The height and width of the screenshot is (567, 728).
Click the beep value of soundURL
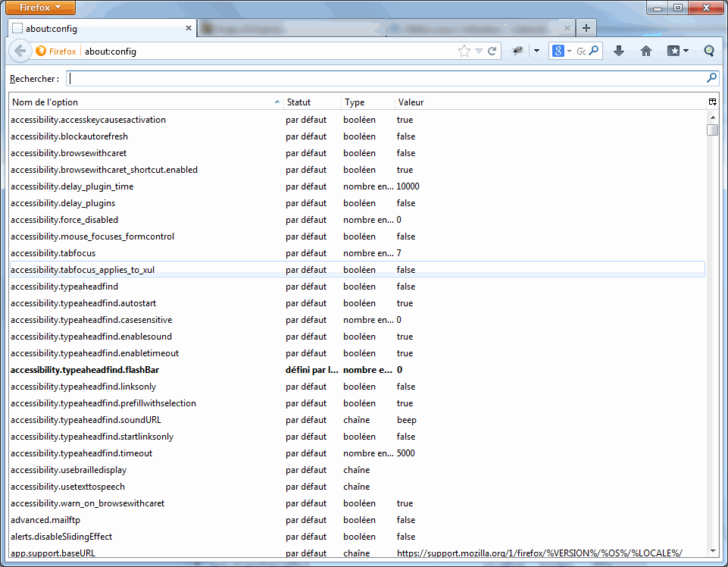tap(406, 420)
